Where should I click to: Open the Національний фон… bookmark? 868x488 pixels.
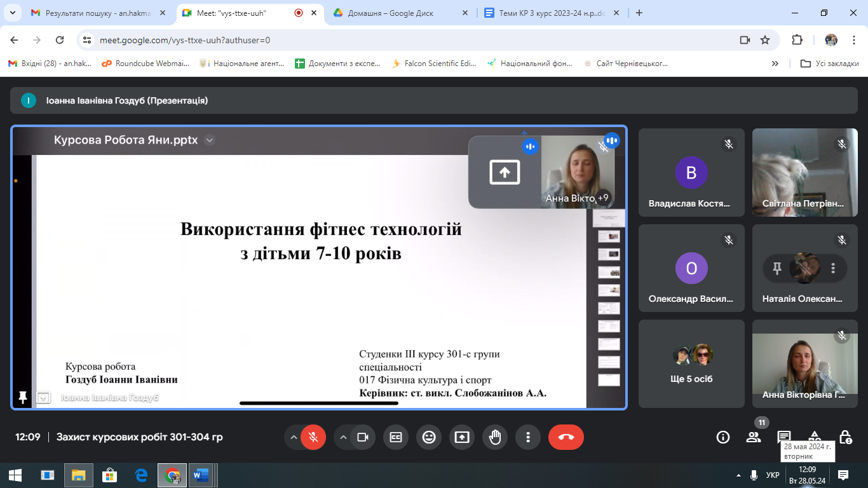tap(529, 64)
